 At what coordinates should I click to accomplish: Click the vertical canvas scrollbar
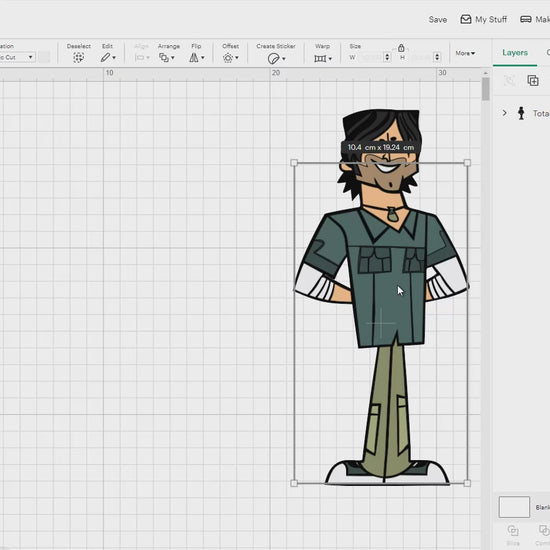[485, 89]
